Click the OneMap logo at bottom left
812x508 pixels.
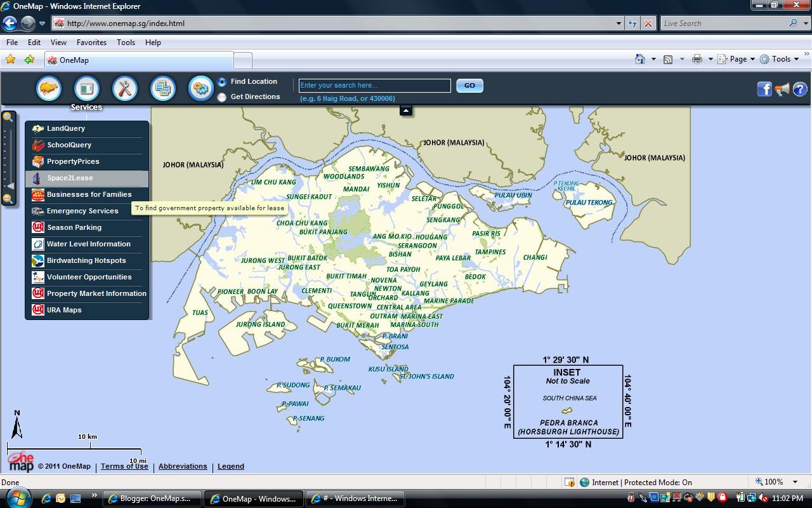point(20,461)
